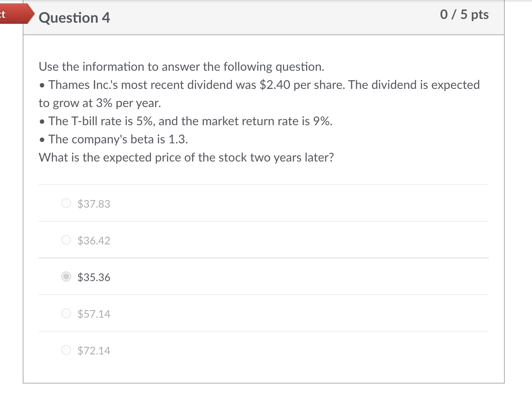This screenshot has width=532, height=396.
Task: Mark the $72.14 radio option
Action: pos(66,350)
